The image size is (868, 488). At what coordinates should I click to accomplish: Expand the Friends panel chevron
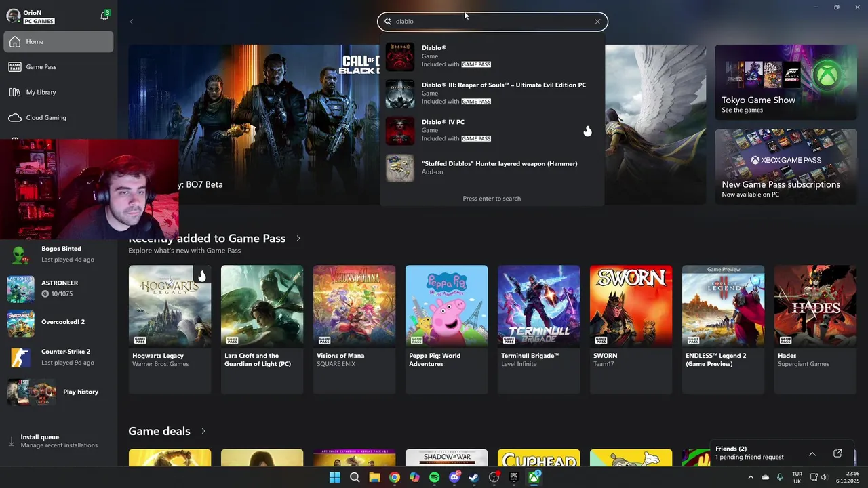pyautogui.click(x=812, y=453)
